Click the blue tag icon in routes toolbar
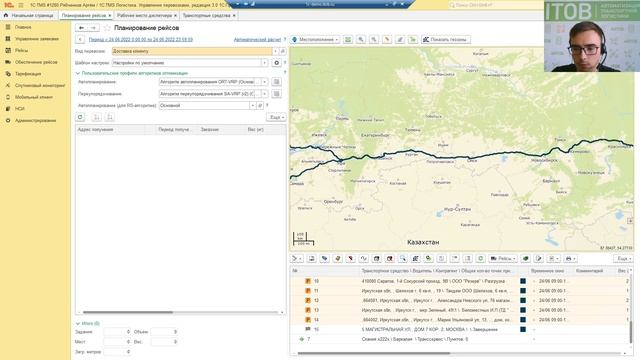The height and width of the screenshot is (360, 640). 324,258
